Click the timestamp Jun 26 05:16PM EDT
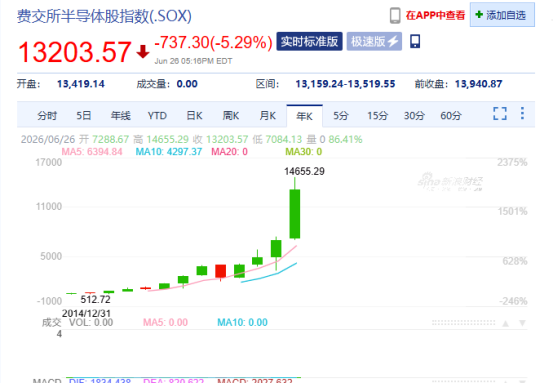554x383 pixels. (193, 61)
